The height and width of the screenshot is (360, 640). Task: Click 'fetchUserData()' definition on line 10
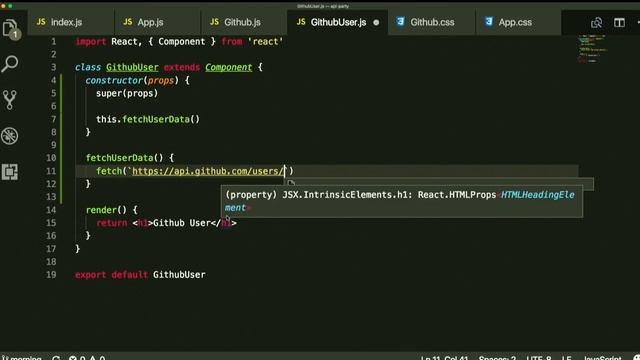[124, 158]
